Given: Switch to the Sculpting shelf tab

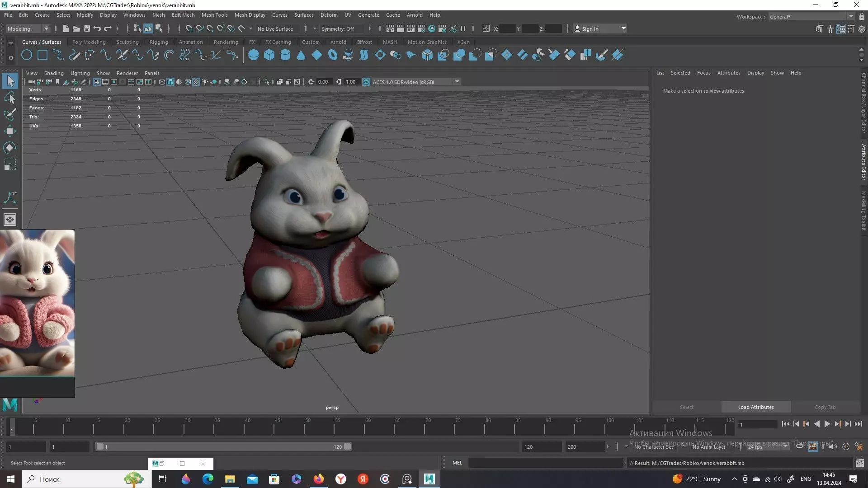Looking at the screenshot, I should tap(127, 42).
